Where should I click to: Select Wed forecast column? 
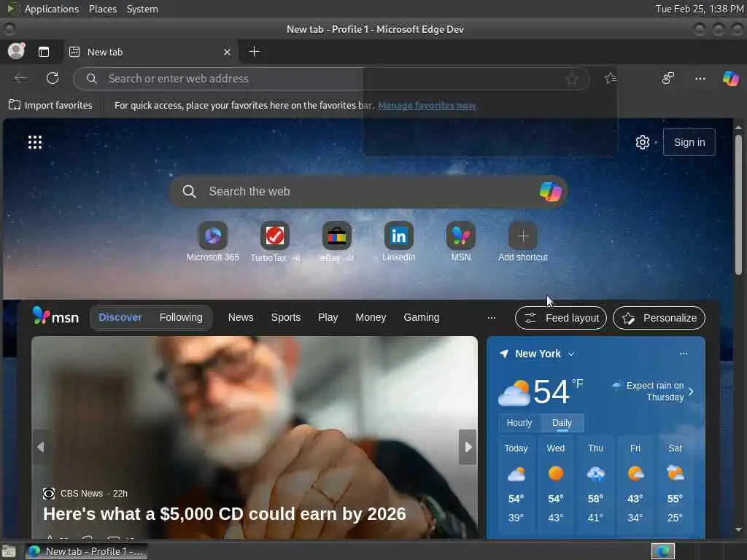point(555,483)
